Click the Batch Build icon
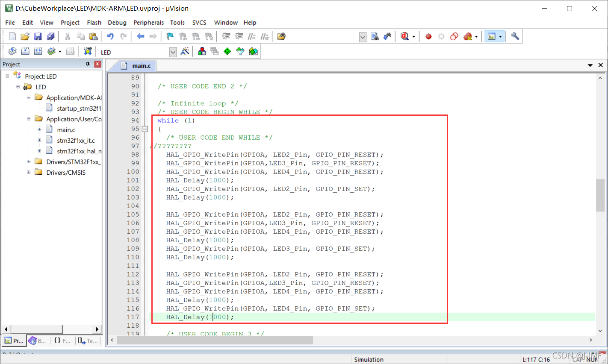 point(51,51)
